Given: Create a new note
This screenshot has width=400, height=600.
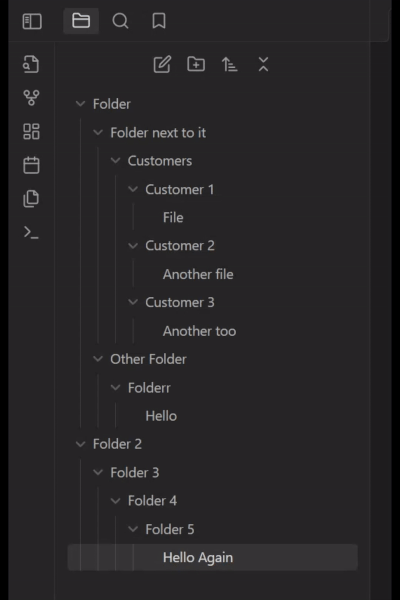Looking at the screenshot, I should 162,64.
